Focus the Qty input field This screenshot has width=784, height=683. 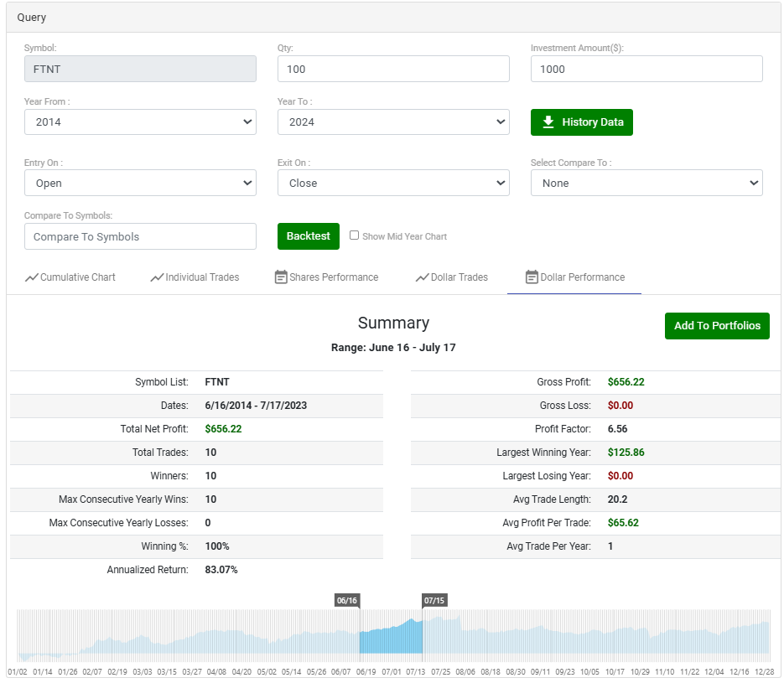click(393, 69)
